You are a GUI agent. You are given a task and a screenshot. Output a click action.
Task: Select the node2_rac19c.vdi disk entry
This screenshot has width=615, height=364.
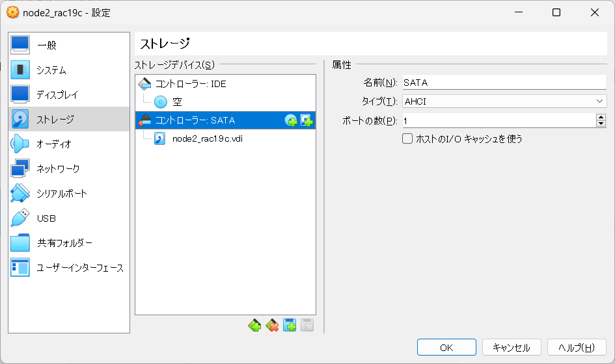(x=226, y=138)
